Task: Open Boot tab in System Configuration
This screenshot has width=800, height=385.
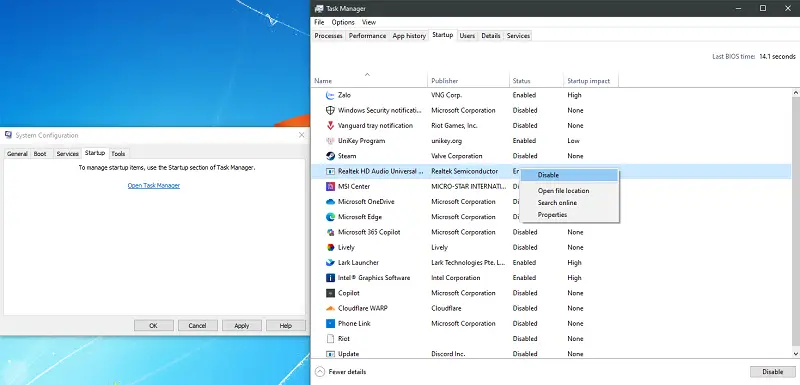Action: tap(40, 153)
